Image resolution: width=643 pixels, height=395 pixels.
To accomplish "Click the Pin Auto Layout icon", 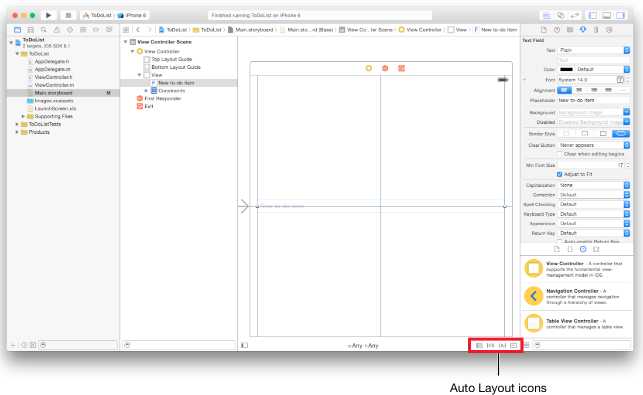I will (490, 346).
